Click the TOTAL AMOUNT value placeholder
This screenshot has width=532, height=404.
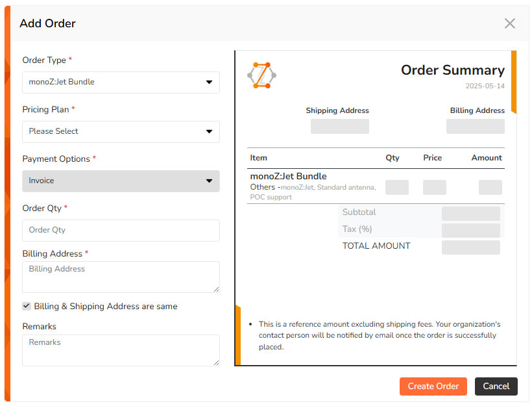[x=470, y=247]
